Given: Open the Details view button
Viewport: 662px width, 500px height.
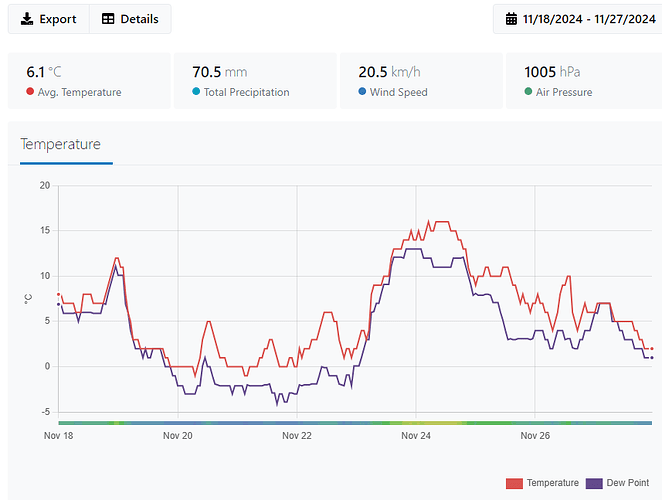Looking at the screenshot, I should point(130,19).
